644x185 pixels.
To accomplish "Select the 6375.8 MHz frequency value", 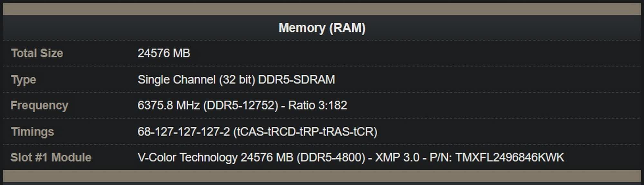I will click(168, 105).
